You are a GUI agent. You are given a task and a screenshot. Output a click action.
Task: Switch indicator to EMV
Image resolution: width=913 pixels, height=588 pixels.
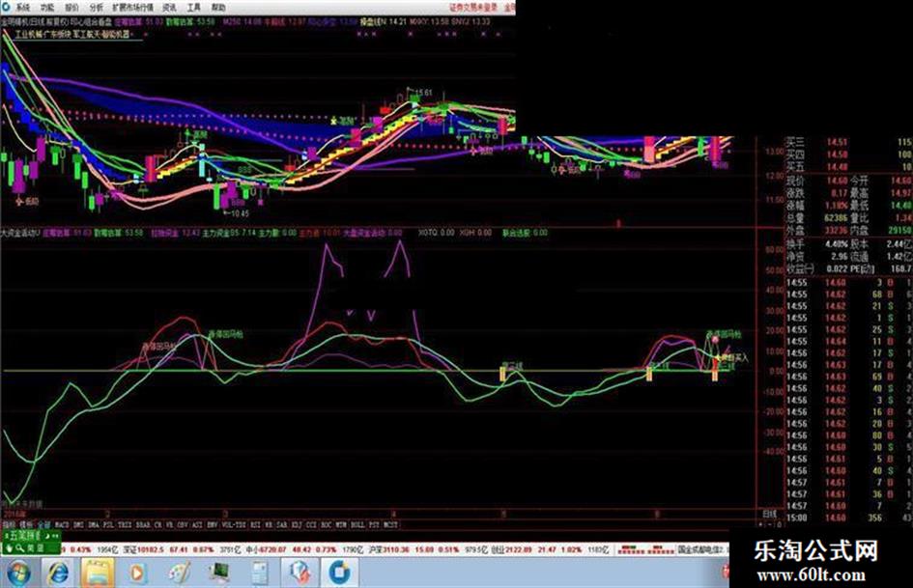213,524
